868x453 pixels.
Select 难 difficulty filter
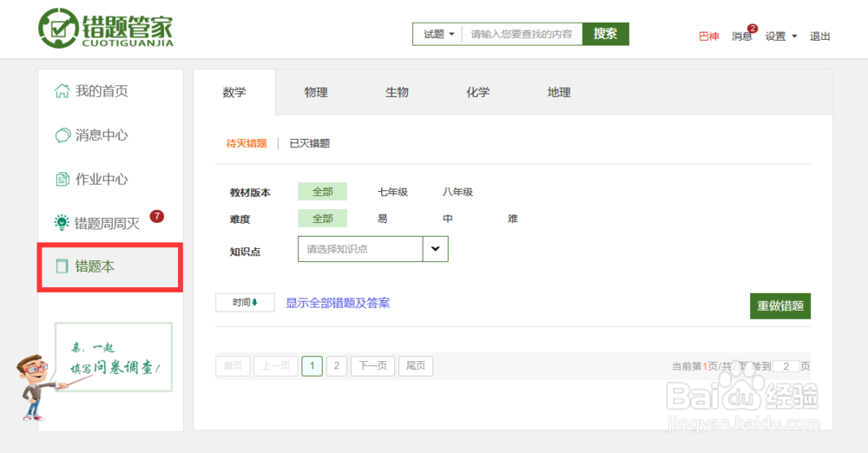tap(513, 219)
